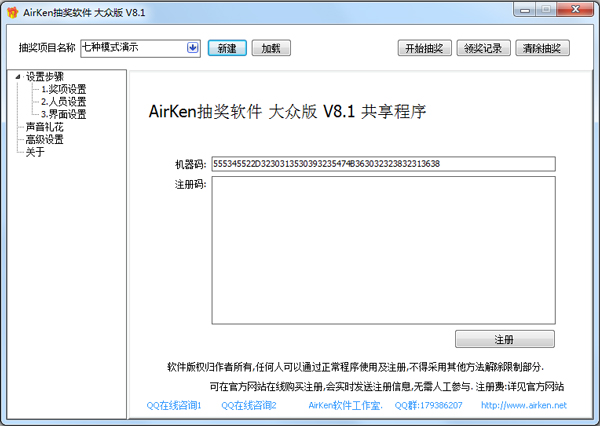The height and width of the screenshot is (426, 600).
Task: Open the 领奖记录 records button
Action: (483, 48)
